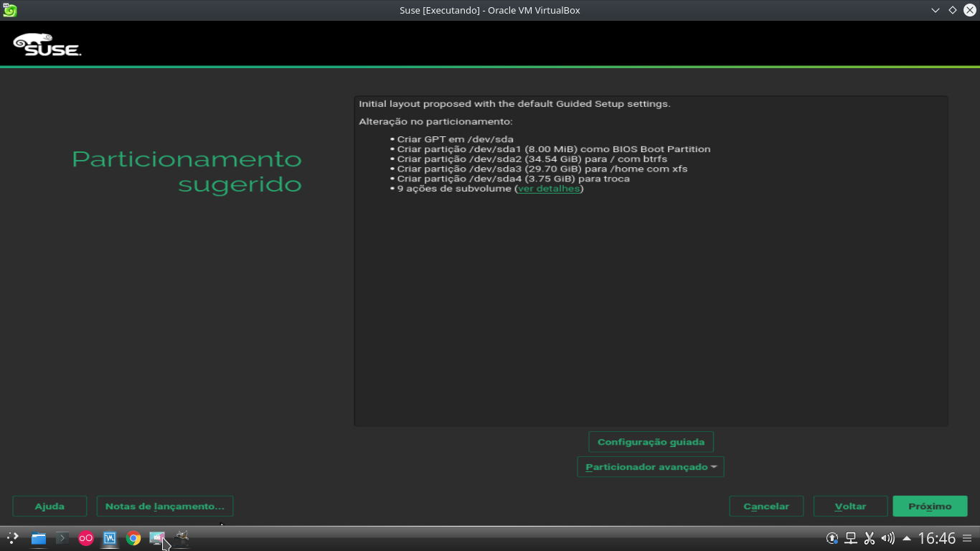The width and height of the screenshot is (980, 551).
Task: Open the screenshot tool from the taskbar
Action: click(x=157, y=538)
